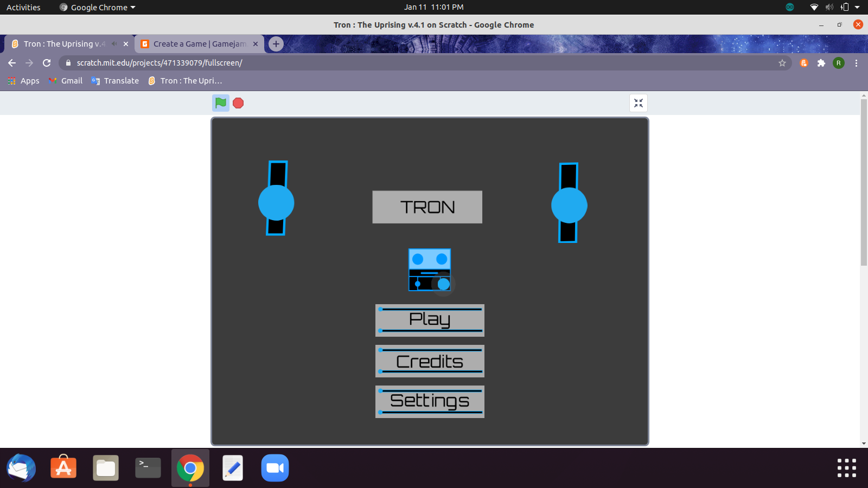This screenshot has width=868, height=488.
Task: Minimize the Chrome window
Action: pyautogui.click(x=821, y=25)
